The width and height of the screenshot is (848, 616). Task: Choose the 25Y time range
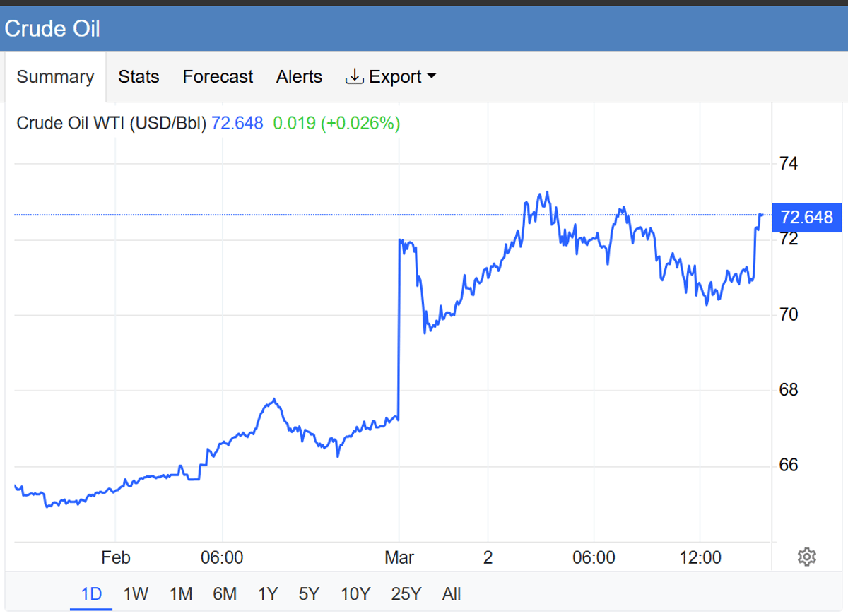pos(406,594)
